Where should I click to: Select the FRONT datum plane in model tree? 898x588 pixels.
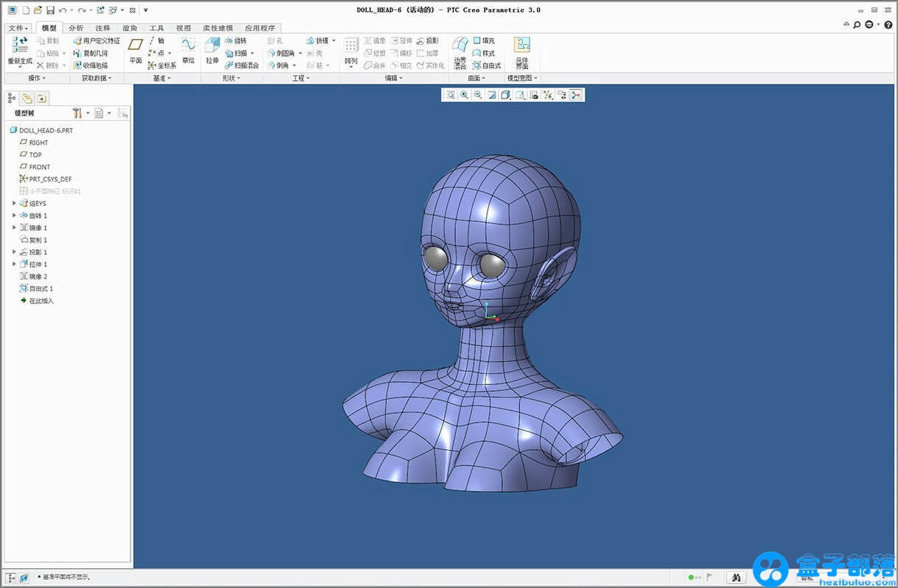tap(40, 167)
